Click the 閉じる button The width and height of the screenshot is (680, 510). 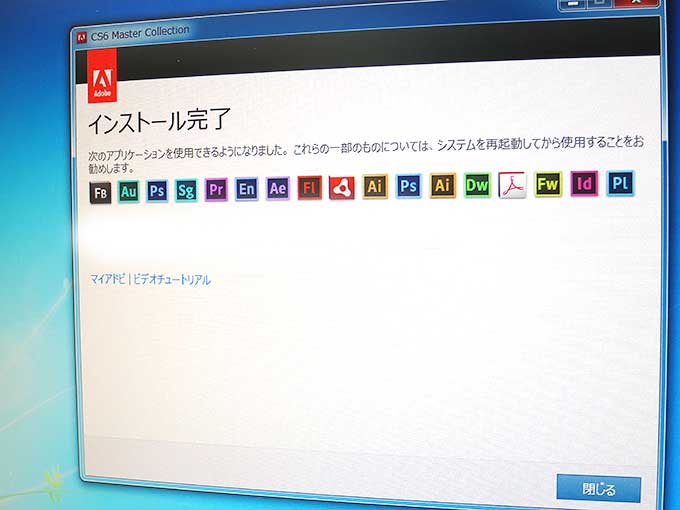[598, 489]
